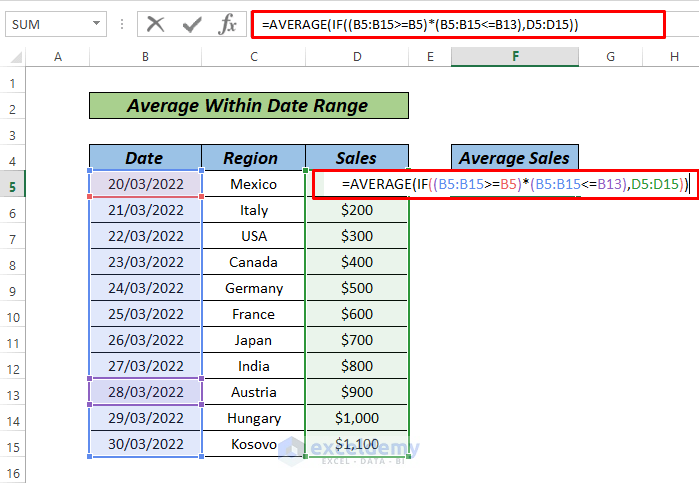Cancel the formula entry with X icon
The image size is (699, 483).
[x=156, y=24]
